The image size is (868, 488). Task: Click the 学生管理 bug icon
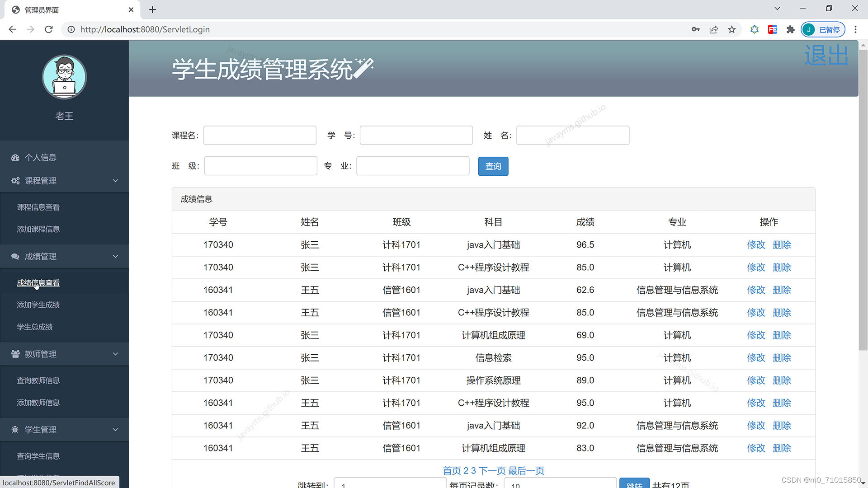[x=15, y=430]
